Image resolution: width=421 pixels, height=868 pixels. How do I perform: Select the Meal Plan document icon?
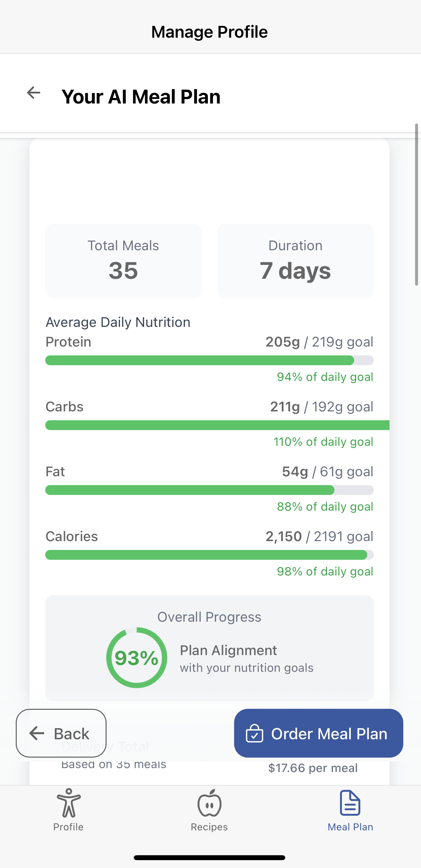350,802
